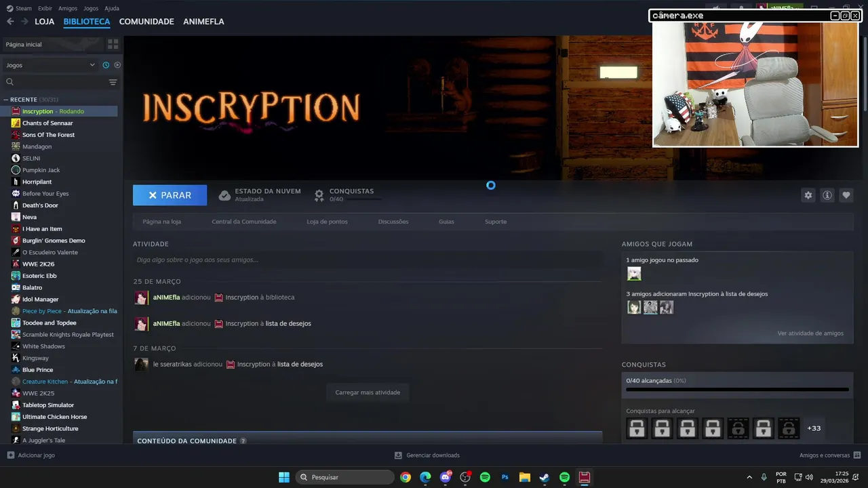Open Central da Comunidade tab
The height and width of the screenshot is (488, 868).
pos(244,222)
